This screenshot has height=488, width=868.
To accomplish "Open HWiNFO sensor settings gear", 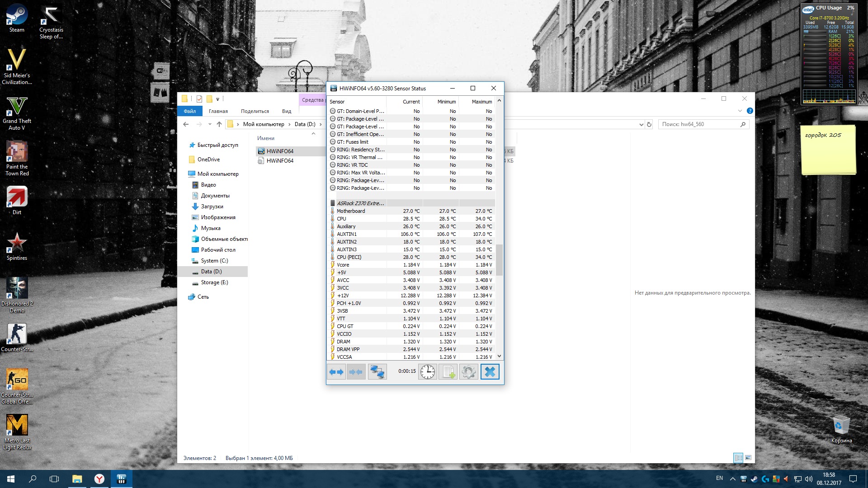I will [469, 372].
